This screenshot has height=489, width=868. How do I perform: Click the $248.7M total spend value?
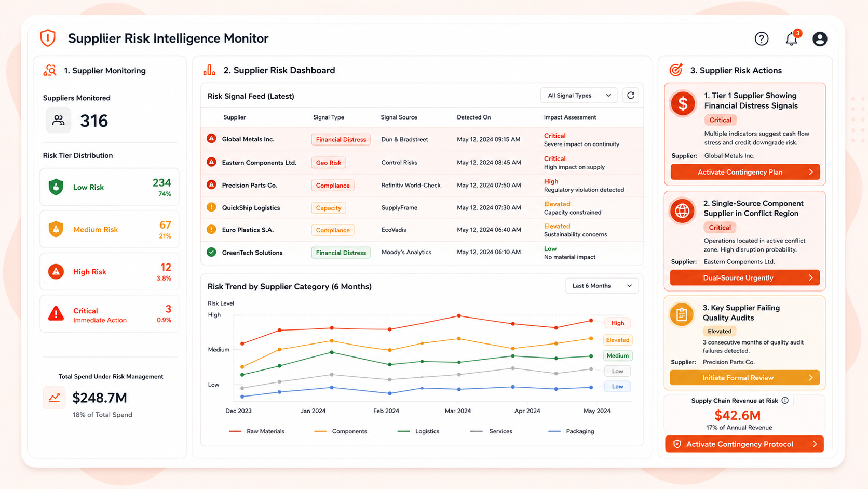(100, 398)
